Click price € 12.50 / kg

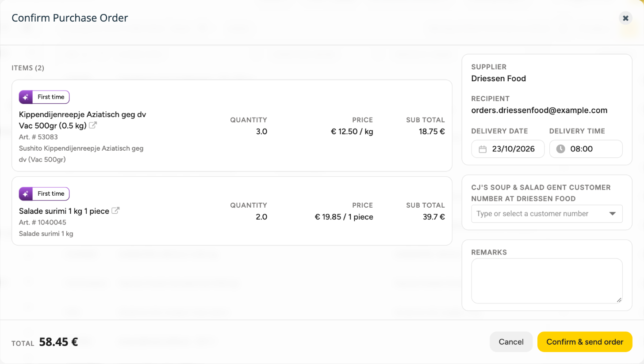tap(352, 132)
